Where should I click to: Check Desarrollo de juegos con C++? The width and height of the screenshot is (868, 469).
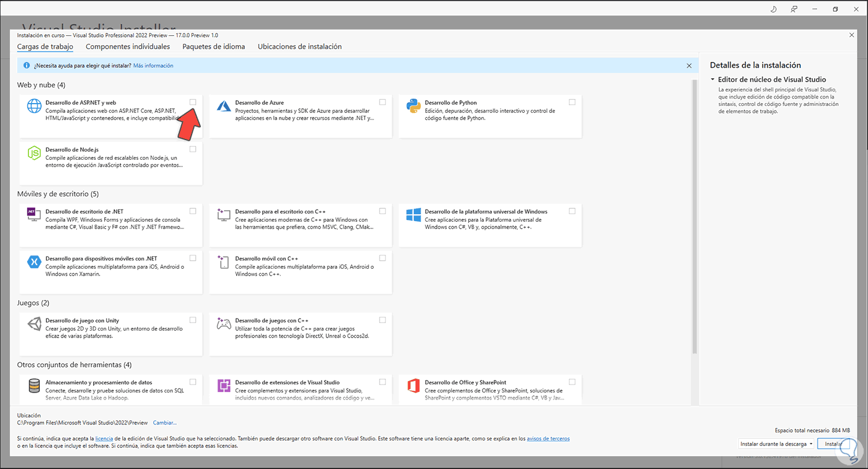tap(382, 320)
